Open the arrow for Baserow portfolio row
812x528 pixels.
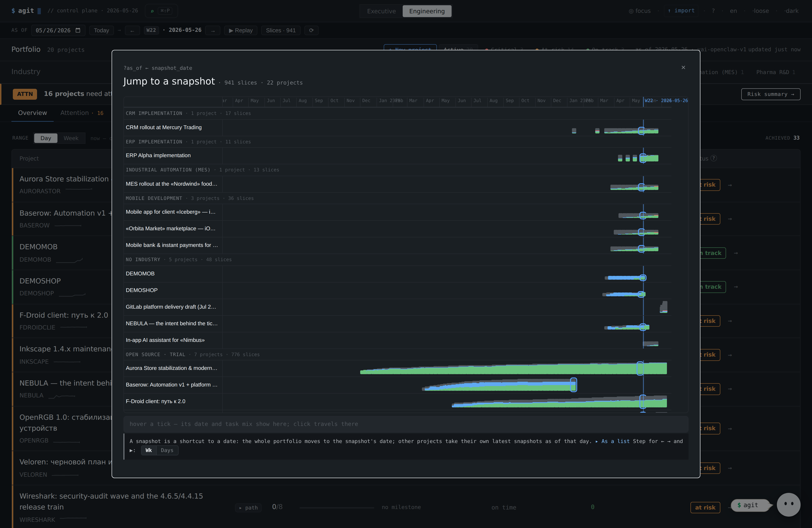coord(730,219)
